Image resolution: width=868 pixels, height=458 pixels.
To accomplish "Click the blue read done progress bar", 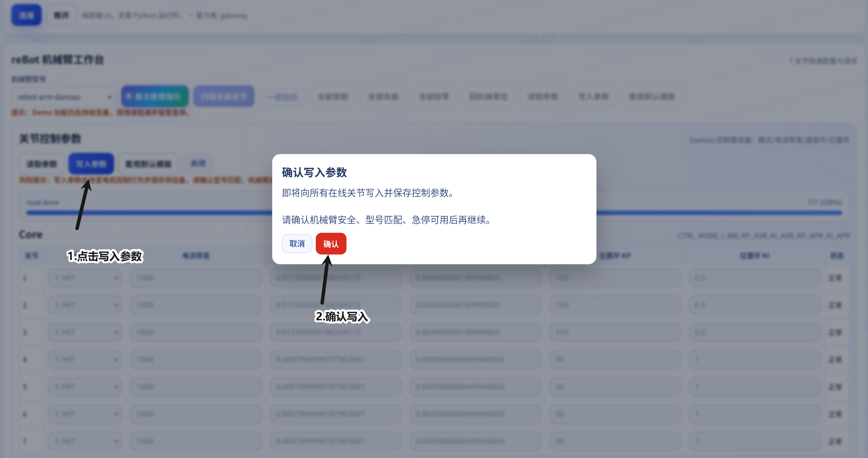I will tap(434, 213).
